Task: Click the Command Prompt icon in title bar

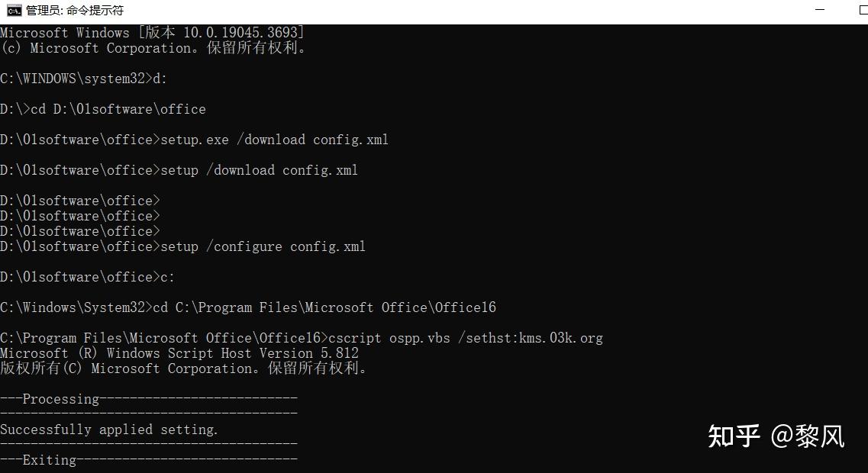Action: click(x=14, y=10)
